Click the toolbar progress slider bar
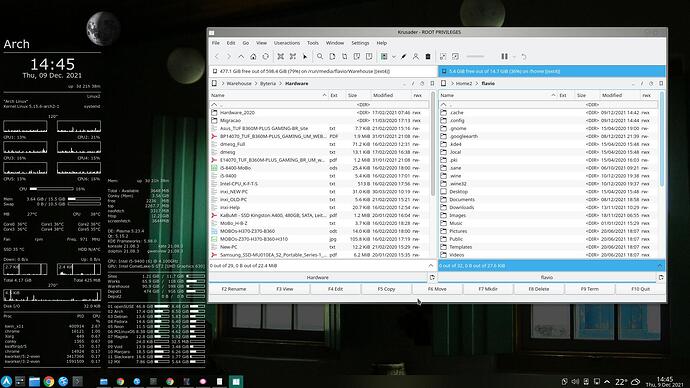The image size is (690, 388). pyautogui.click(x=475, y=57)
